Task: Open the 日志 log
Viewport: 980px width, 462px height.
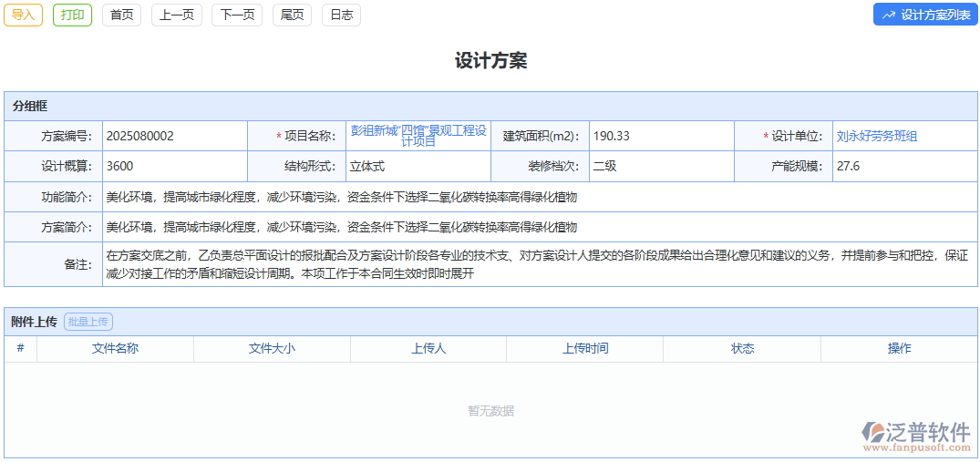Action: [x=341, y=15]
